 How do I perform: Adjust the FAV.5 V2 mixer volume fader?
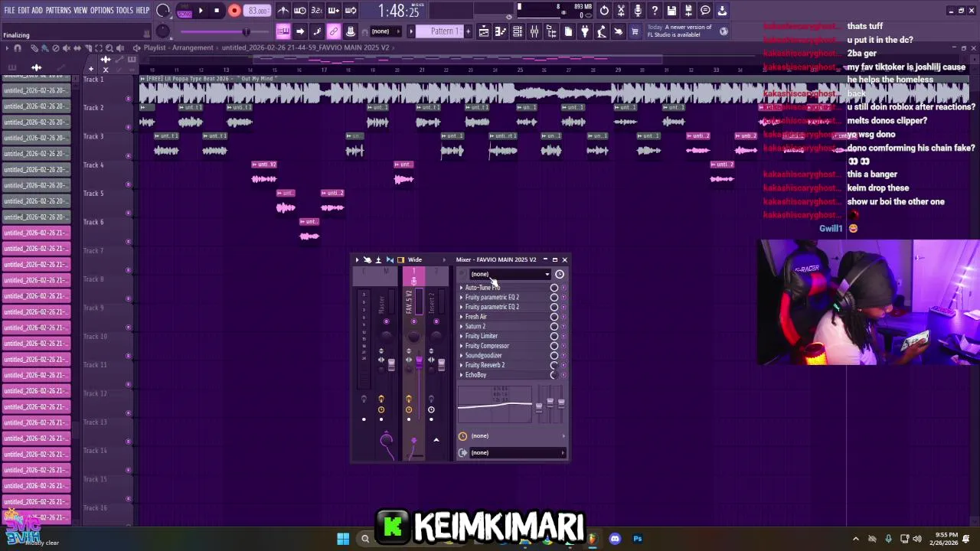(x=419, y=362)
